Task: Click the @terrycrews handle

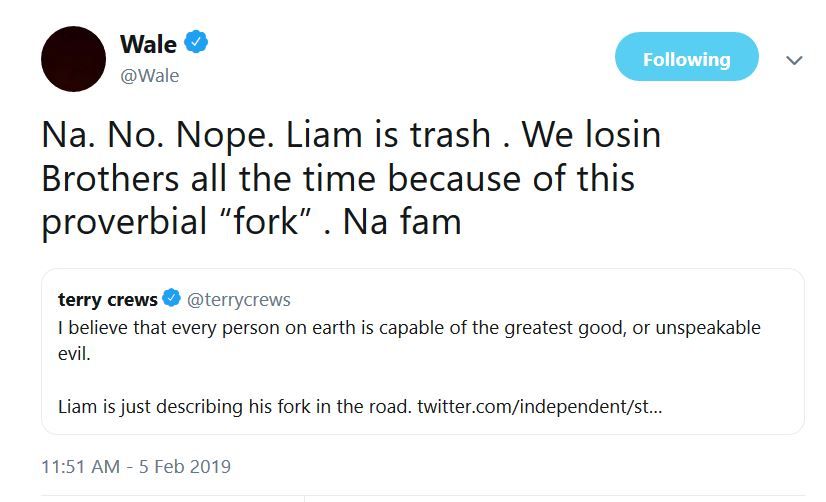Action: pyautogui.click(x=239, y=299)
